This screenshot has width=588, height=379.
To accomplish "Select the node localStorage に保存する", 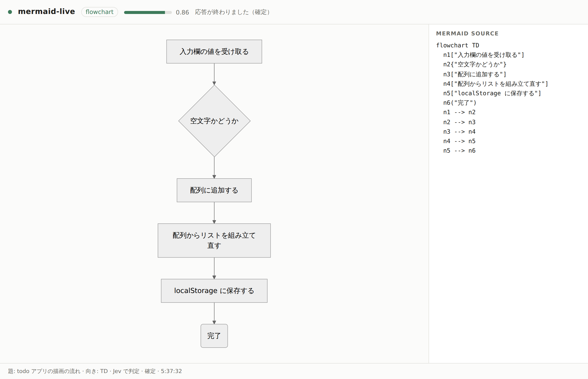I will pos(214,291).
